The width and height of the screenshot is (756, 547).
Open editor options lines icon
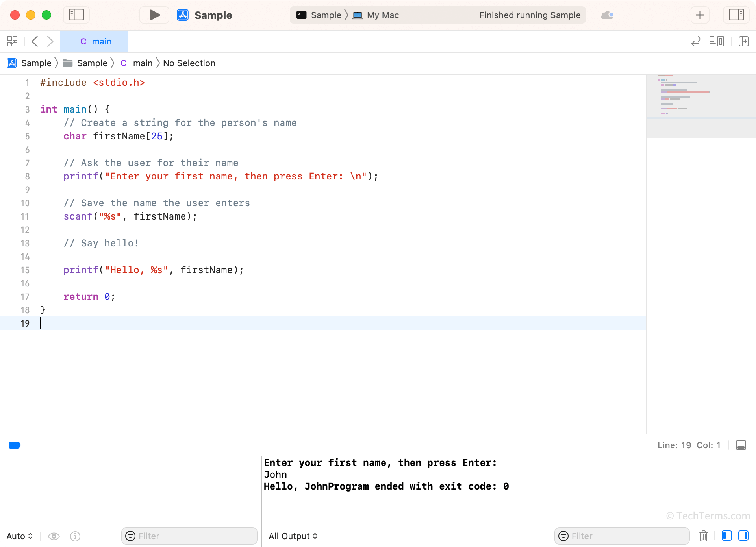(717, 41)
